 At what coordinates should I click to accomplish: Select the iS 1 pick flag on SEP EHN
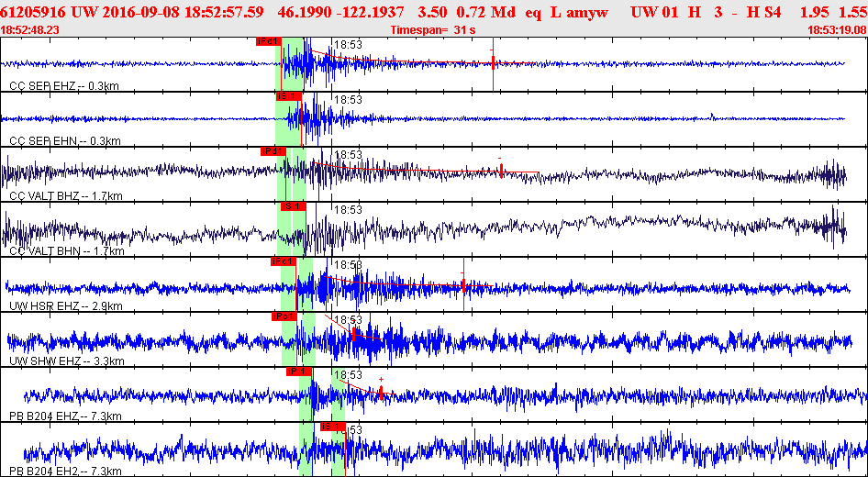288,96
